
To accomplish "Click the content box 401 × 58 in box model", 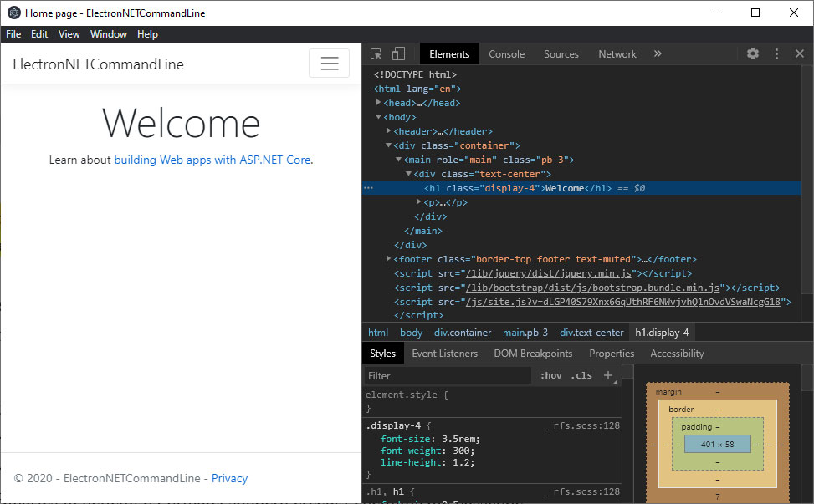I will point(718,444).
